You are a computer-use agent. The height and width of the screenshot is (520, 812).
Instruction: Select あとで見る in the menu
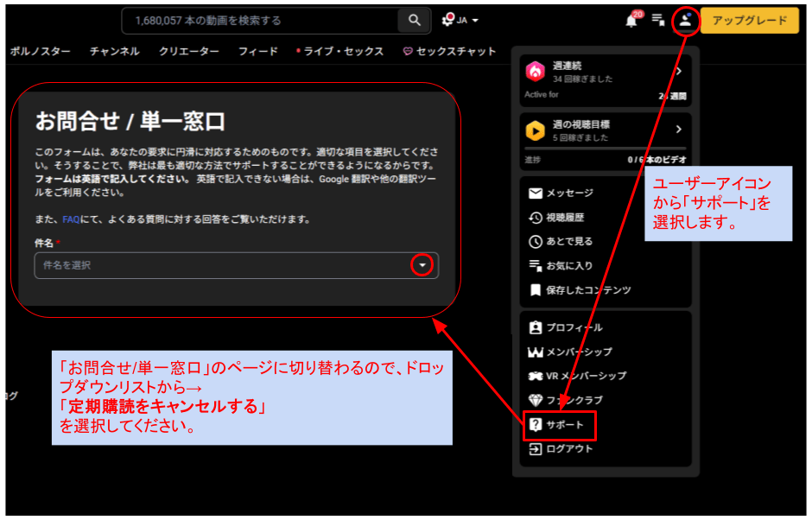click(x=569, y=242)
